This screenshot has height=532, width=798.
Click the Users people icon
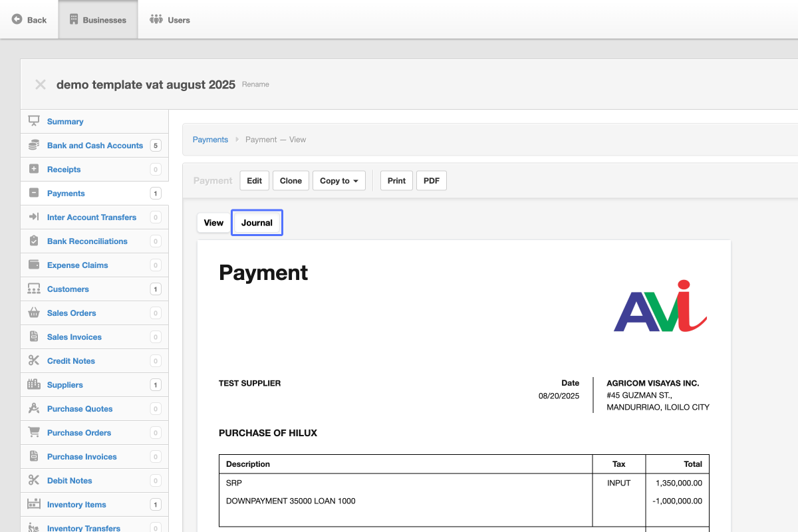coord(156,19)
